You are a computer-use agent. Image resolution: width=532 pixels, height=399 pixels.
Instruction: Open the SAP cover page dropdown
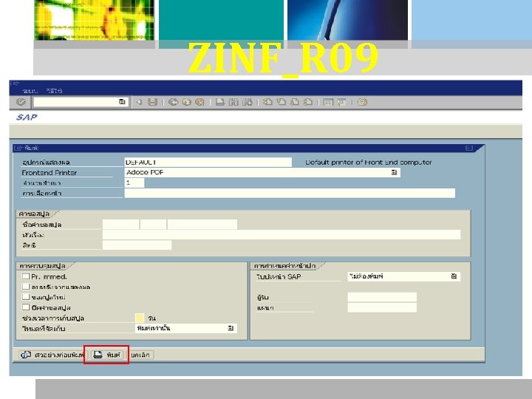[454, 276]
